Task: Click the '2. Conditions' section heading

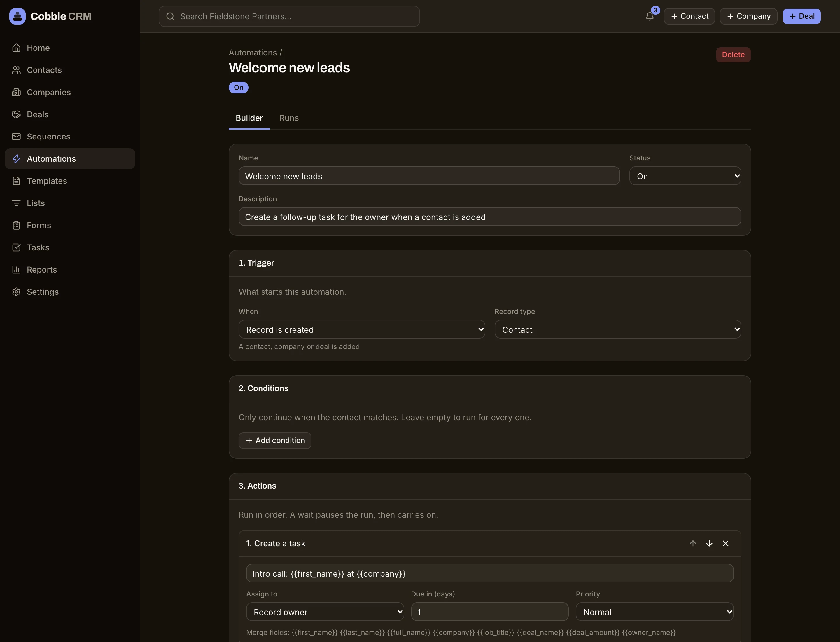Action: pos(264,388)
